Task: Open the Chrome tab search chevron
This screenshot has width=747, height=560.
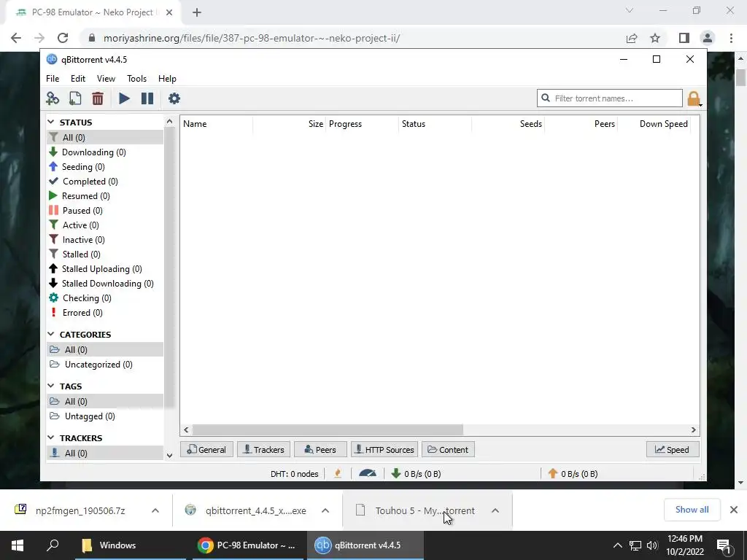Action: click(x=630, y=10)
